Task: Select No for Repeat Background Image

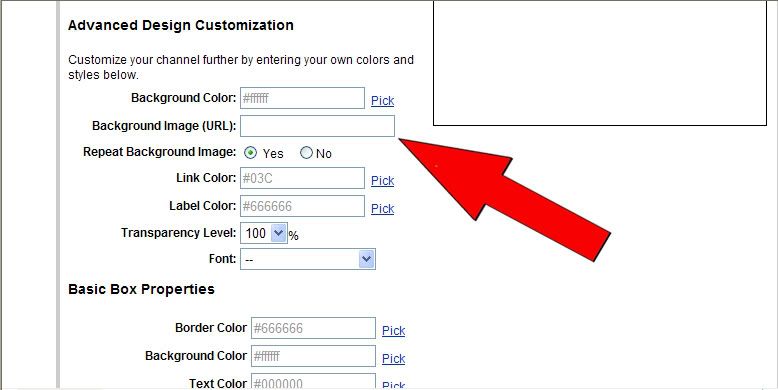Action: tap(306, 153)
